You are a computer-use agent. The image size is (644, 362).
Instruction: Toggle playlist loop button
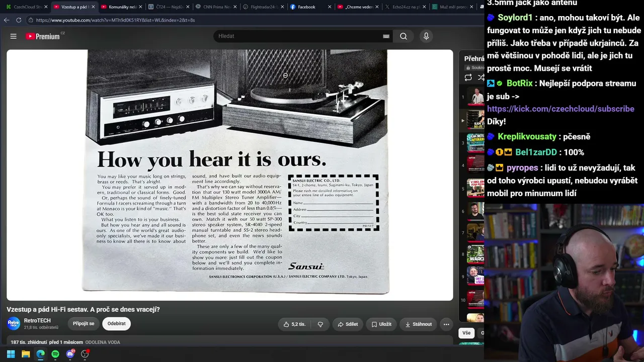468,77
